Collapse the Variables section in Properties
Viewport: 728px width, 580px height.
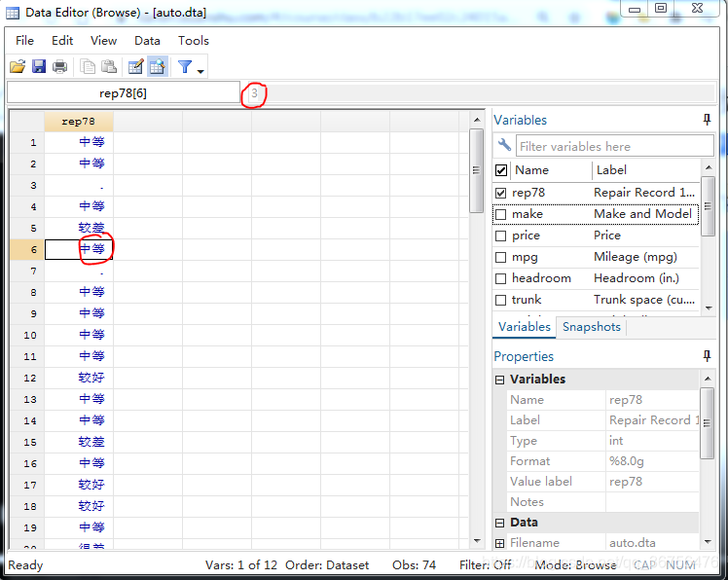pos(499,380)
